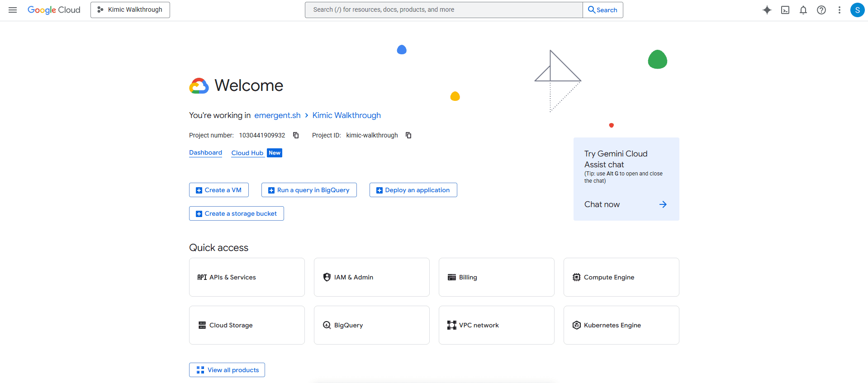Click the 'Project number:' label
Screen dimensions: 868x383
tap(211, 135)
